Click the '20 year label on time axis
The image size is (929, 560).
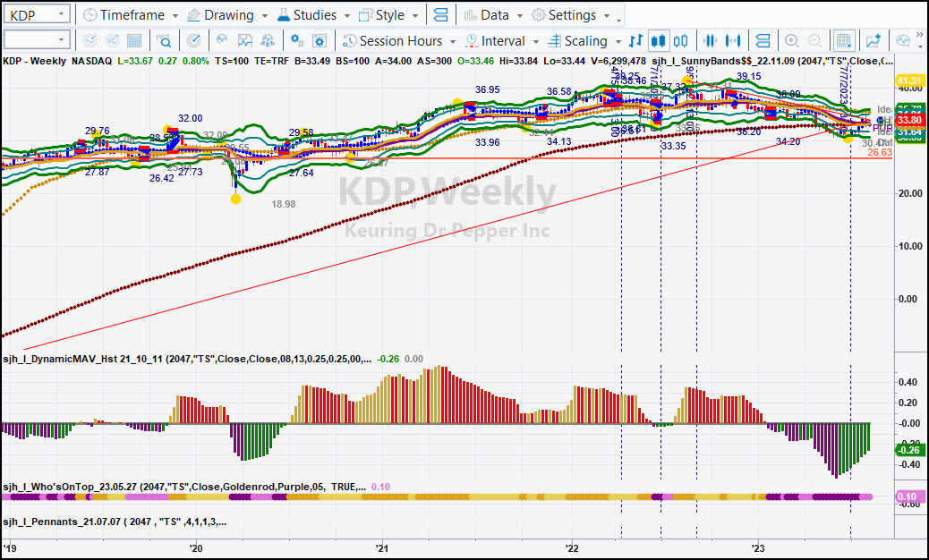195,548
